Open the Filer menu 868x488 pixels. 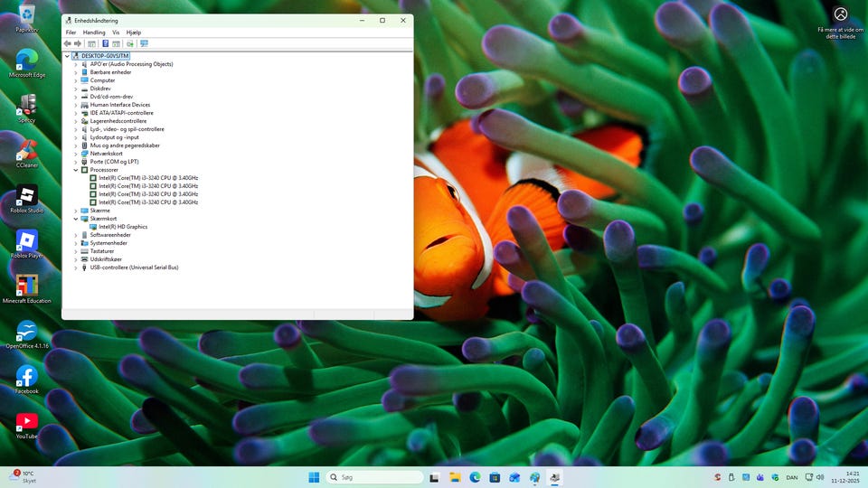[71, 33]
